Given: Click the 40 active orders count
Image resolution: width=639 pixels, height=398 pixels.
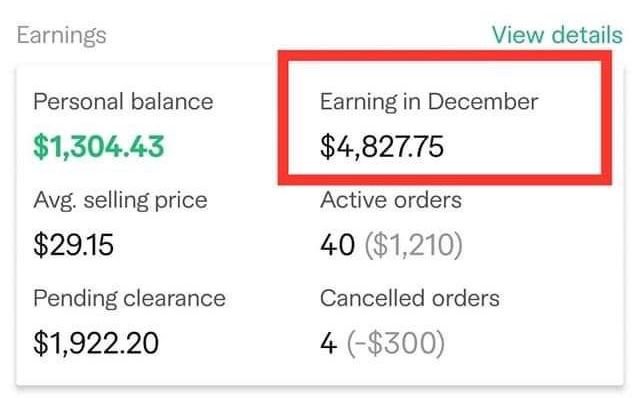Looking at the screenshot, I should 337,245.
